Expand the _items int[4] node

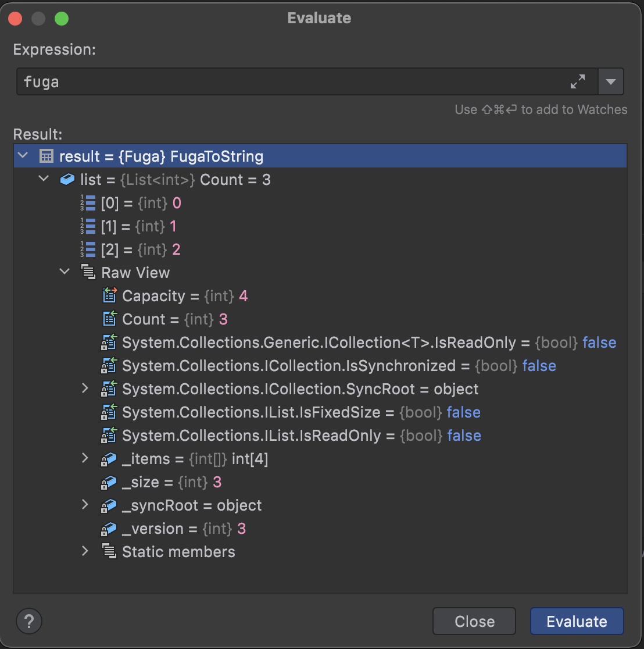tap(85, 458)
